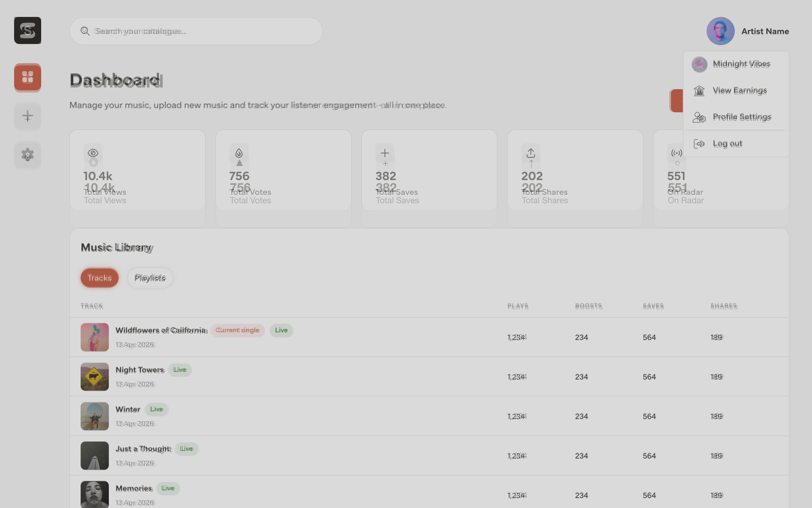The image size is (812, 508).
Task: Click the plus icon on Total Saves card
Action: coord(385,153)
